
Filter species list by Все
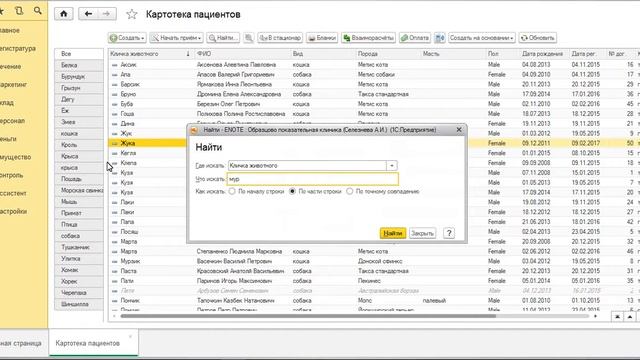[x=79, y=54]
